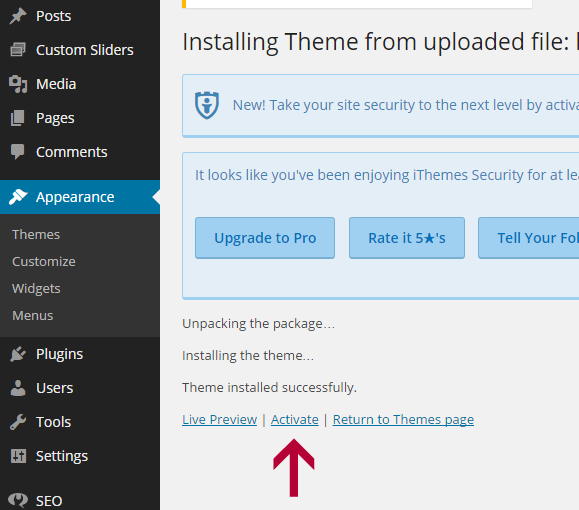The width and height of the screenshot is (579, 510).
Task: Select the Appearance menu item
Action: 80,197
